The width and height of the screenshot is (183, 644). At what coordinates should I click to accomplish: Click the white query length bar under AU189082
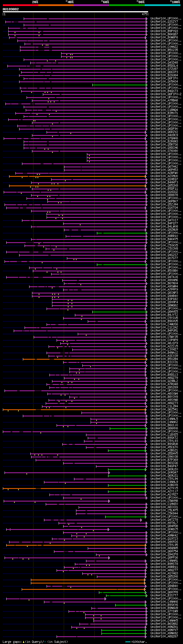75,12
